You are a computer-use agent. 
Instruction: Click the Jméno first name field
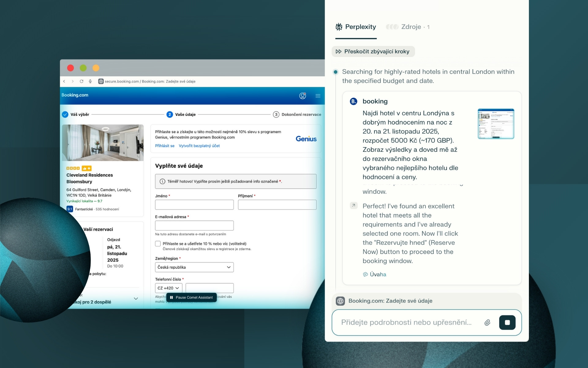[x=194, y=205]
